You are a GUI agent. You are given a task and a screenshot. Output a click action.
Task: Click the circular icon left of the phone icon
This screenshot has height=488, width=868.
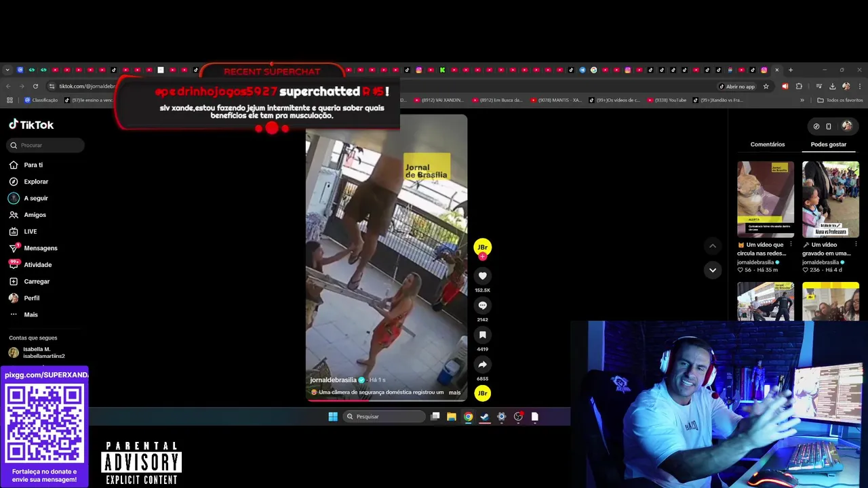(816, 126)
